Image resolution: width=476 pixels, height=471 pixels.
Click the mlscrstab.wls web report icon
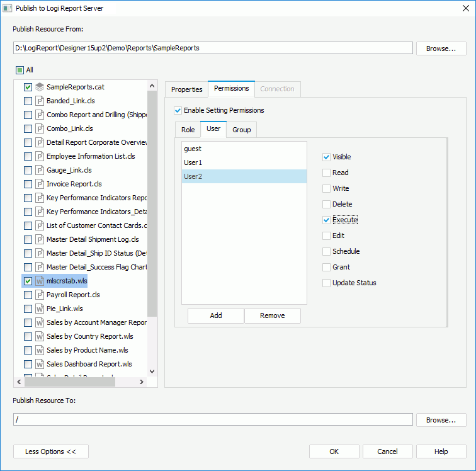[39, 281]
